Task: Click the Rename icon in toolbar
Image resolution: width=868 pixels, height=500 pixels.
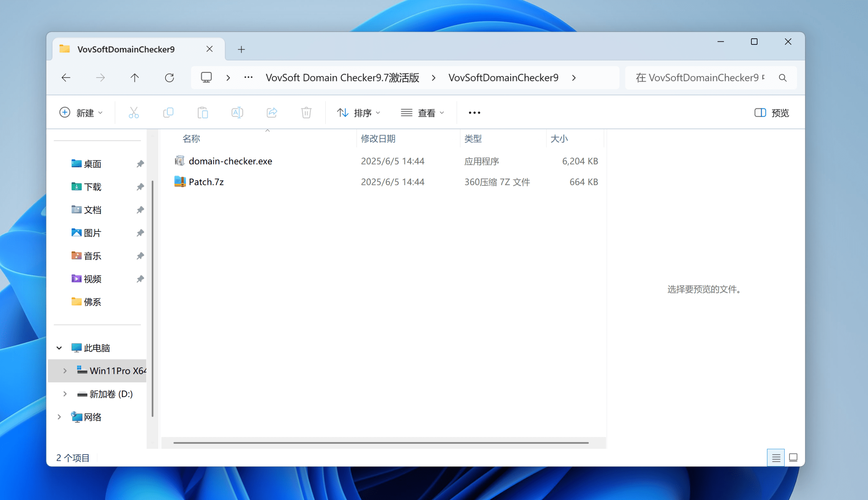Action: click(237, 113)
